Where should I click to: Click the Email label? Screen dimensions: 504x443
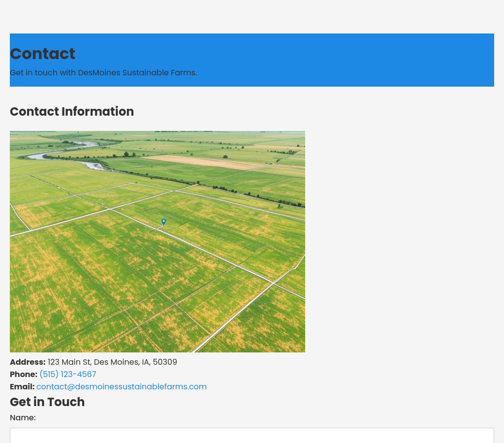click(x=22, y=387)
